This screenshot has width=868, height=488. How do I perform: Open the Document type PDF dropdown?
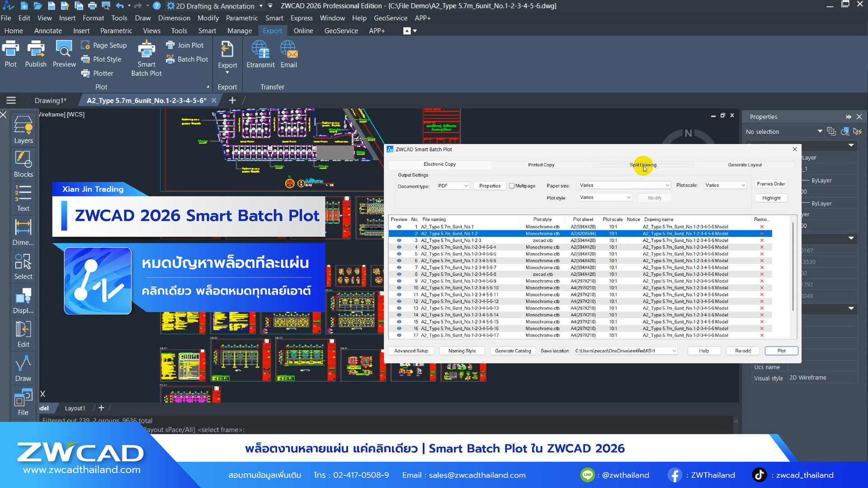pos(453,186)
